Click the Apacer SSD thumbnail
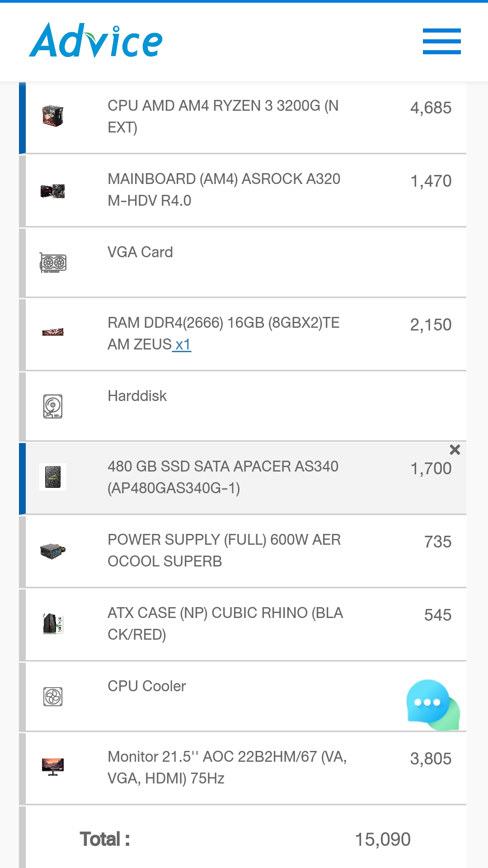 [53, 477]
